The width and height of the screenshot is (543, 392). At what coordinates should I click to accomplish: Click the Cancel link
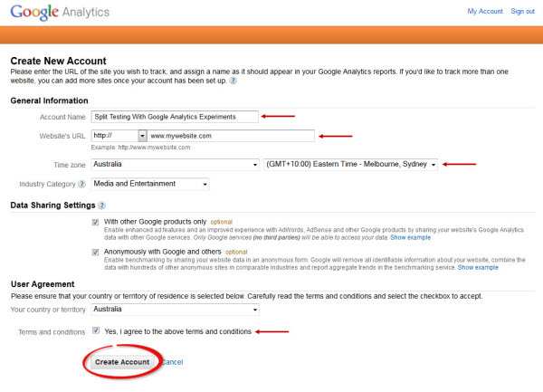[173, 362]
